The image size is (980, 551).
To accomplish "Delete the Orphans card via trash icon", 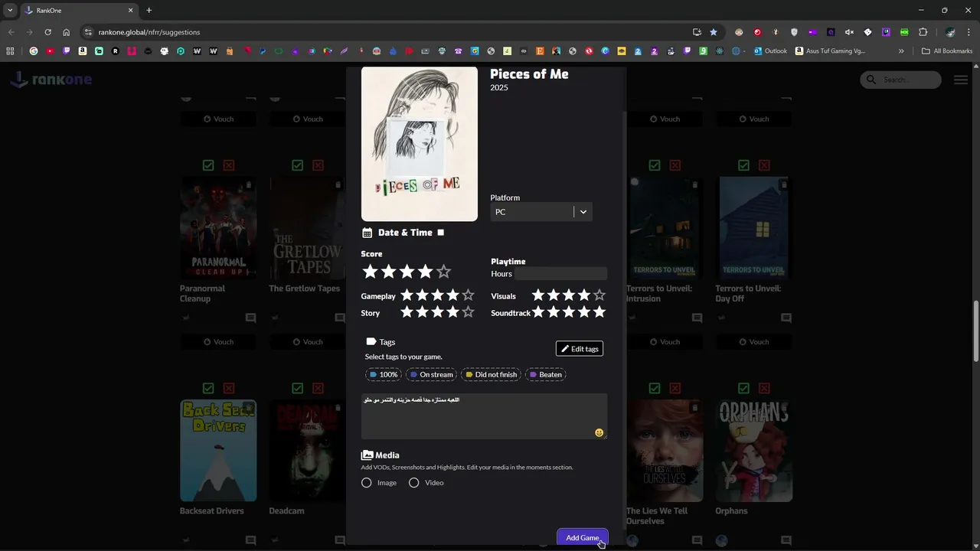I will (x=784, y=408).
